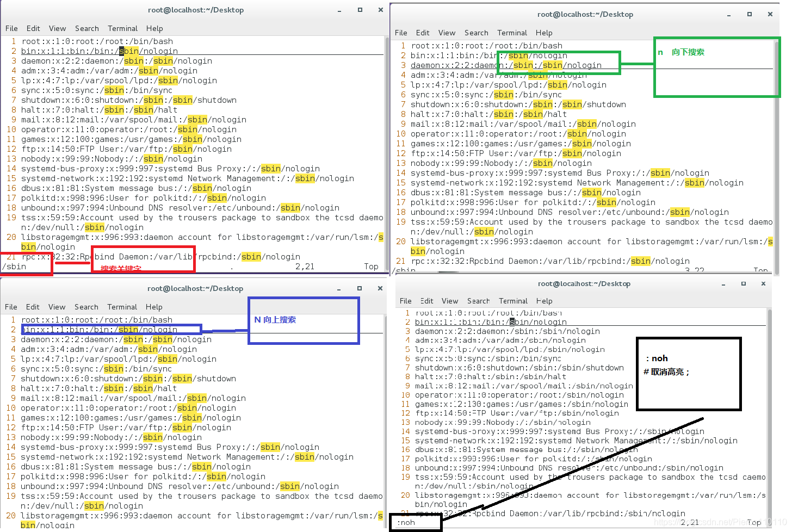Minimize the bottom-right terminal window
The height and width of the screenshot is (532, 792).
(723, 284)
